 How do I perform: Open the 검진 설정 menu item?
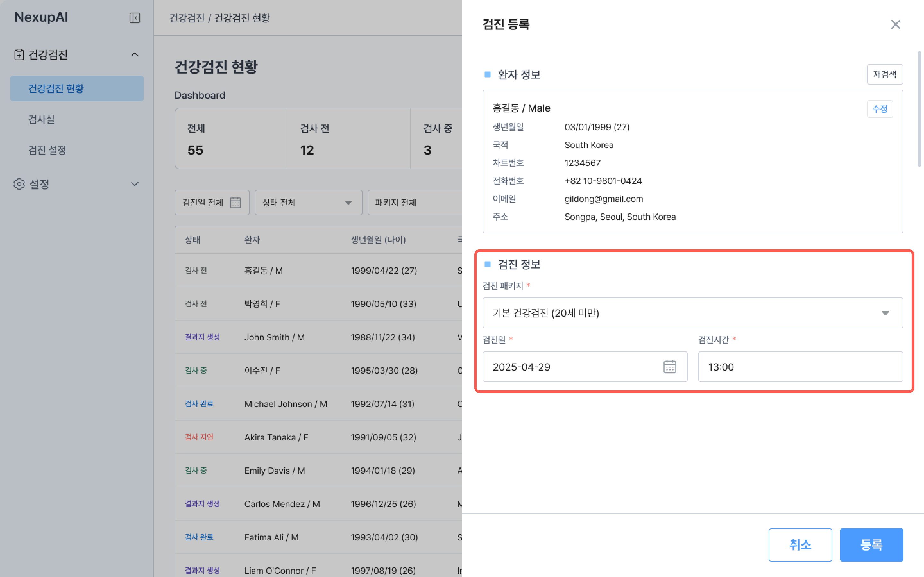(x=47, y=150)
